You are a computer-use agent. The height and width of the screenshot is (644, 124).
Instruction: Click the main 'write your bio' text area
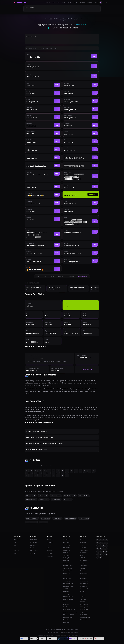(x=62, y=39)
